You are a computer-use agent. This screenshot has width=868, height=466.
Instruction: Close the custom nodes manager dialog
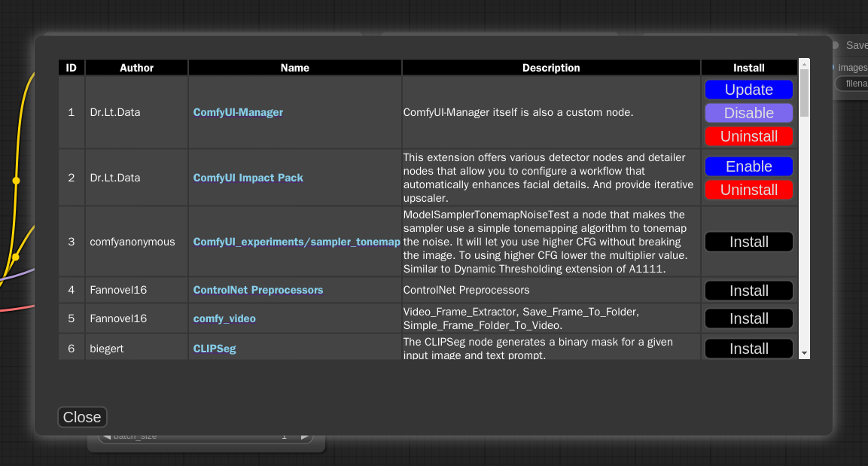point(81,416)
